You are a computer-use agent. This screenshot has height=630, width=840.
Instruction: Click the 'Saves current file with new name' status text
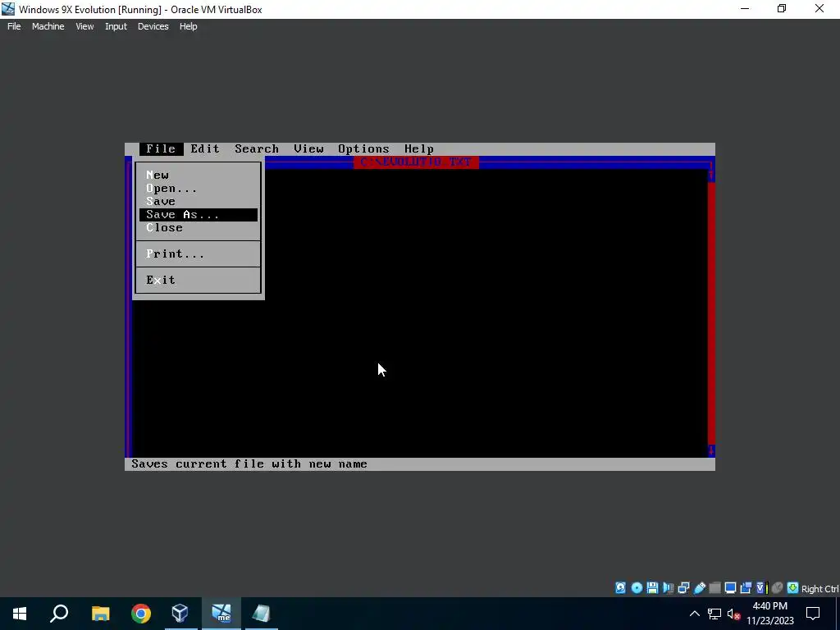[x=249, y=464]
